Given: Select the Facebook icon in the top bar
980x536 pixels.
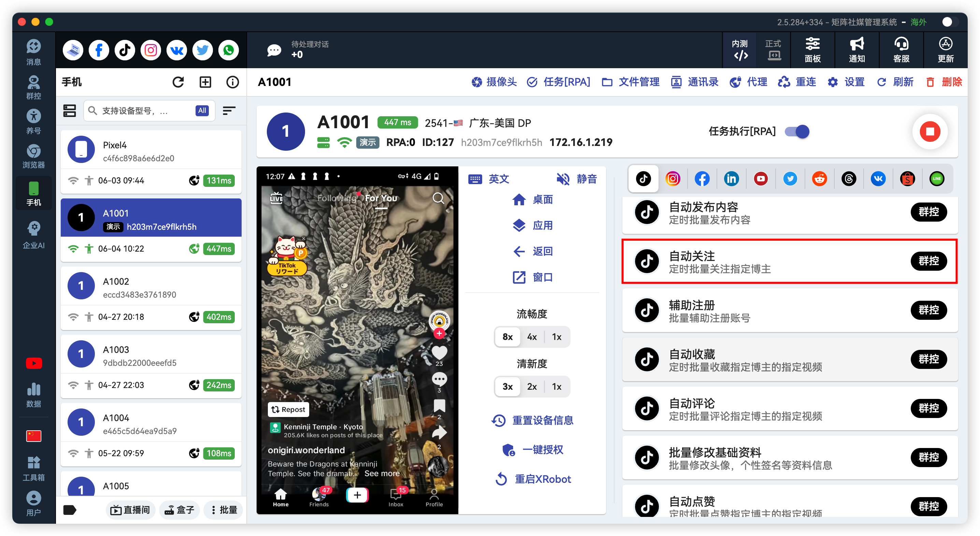Looking at the screenshot, I should pos(99,50).
